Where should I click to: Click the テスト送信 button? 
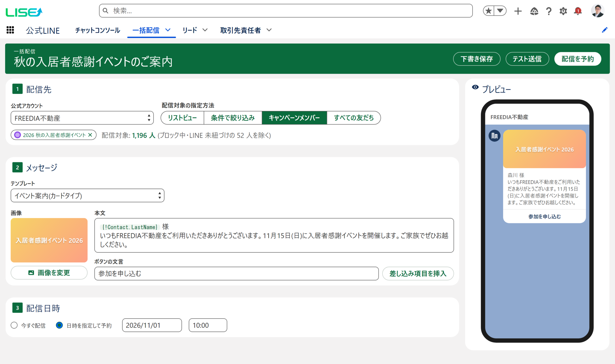coord(527,59)
